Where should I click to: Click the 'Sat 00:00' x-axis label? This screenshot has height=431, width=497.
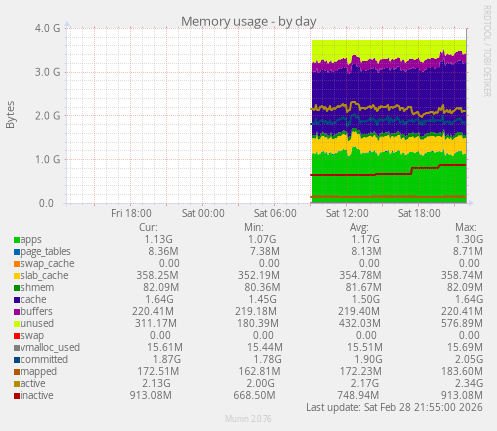pyautogui.click(x=203, y=213)
